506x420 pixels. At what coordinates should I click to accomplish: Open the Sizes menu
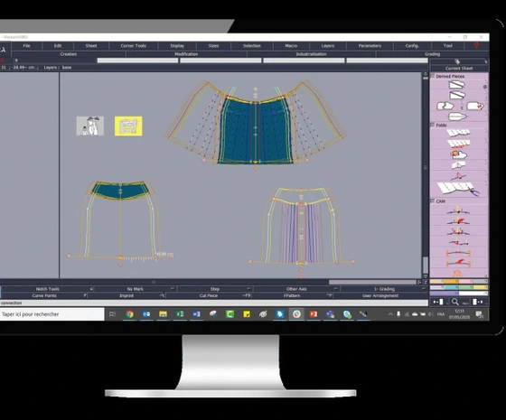(x=213, y=46)
